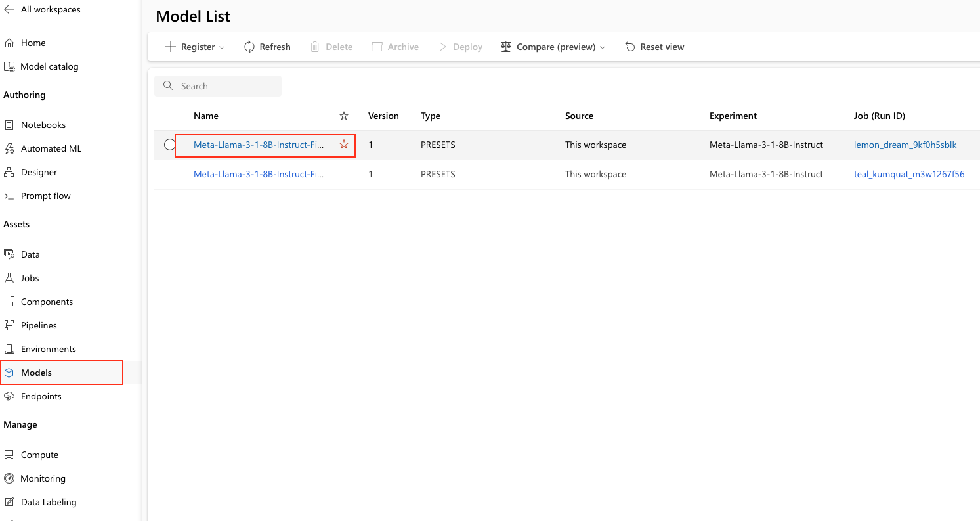
Task: Click the Home house icon
Action: (9, 43)
